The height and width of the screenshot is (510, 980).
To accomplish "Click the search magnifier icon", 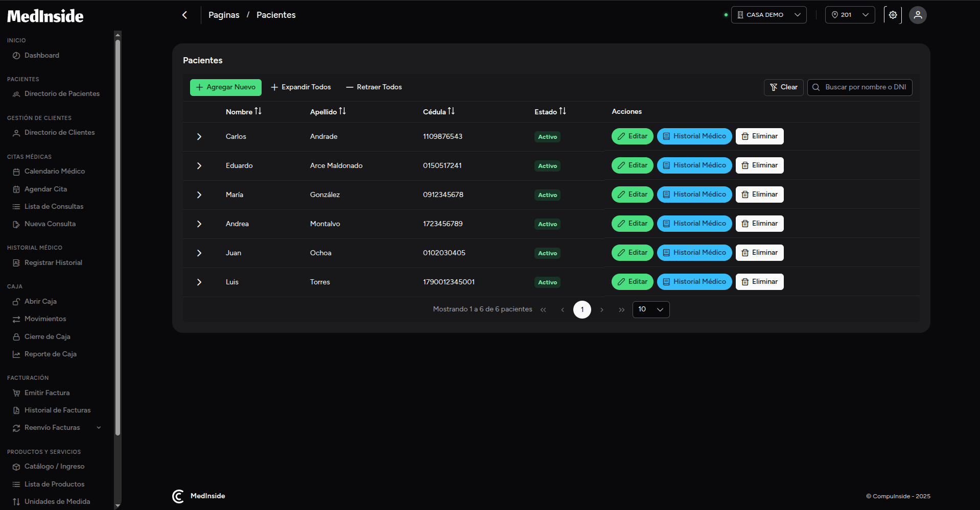I will 816,87.
